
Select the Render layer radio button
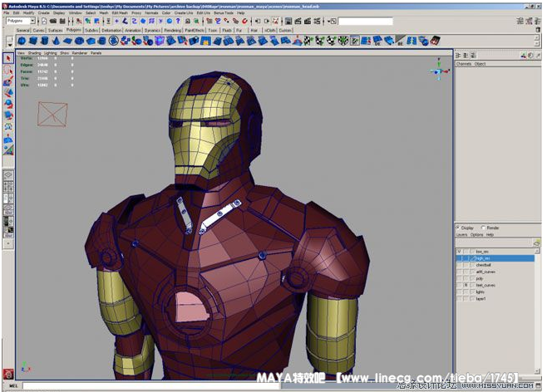[483, 228]
